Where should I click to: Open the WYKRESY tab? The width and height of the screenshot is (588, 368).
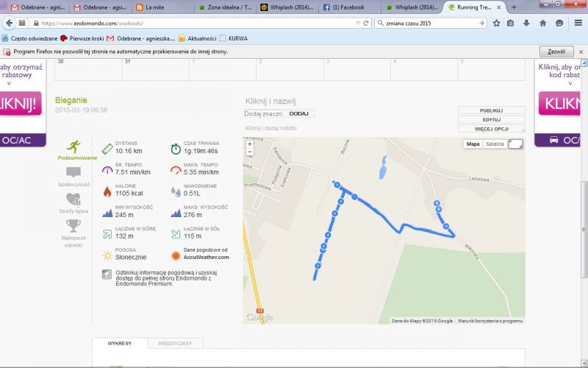[x=120, y=343]
